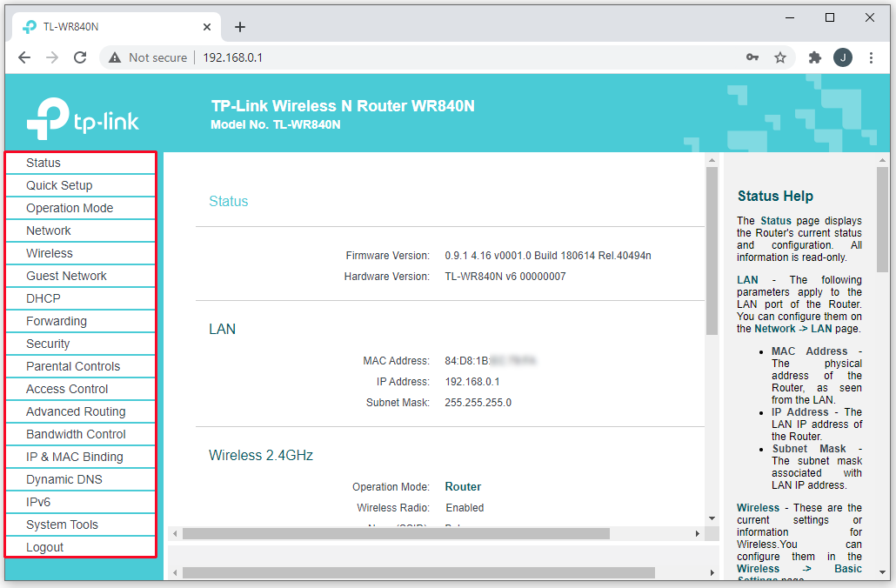Image resolution: width=896 pixels, height=588 pixels.
Task: Click main content vertical scrollbar down arrow
Action: click(712, 518)
